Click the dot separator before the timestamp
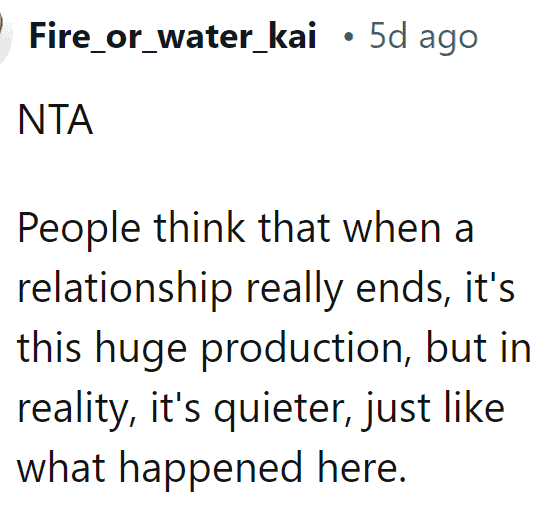The width and height of the screenshot is (544, 529). pos(348,37)
